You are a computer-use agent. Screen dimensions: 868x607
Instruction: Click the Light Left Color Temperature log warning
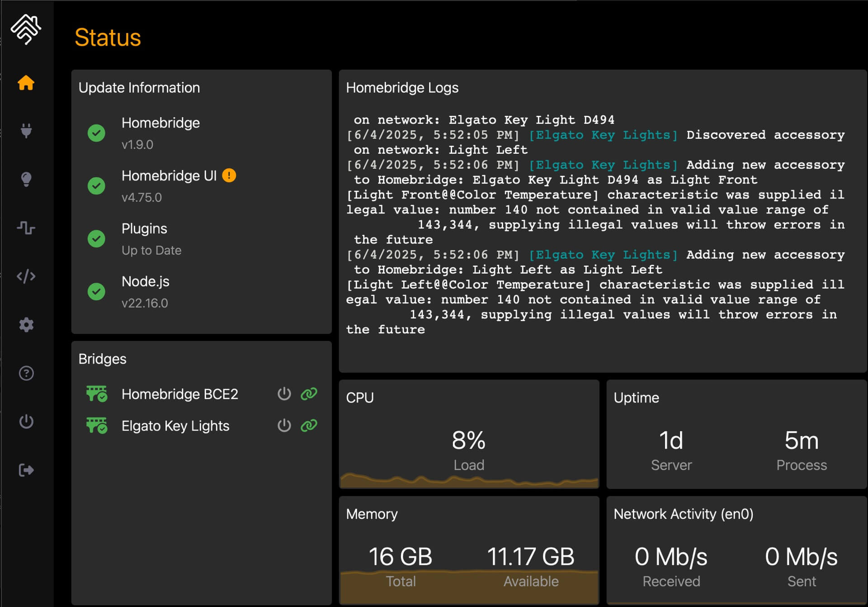(595, 307)
